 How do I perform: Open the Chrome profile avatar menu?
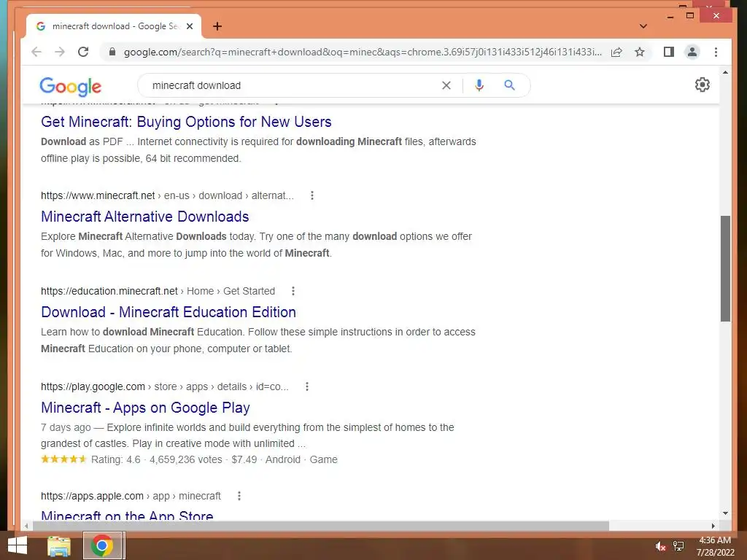692,52
